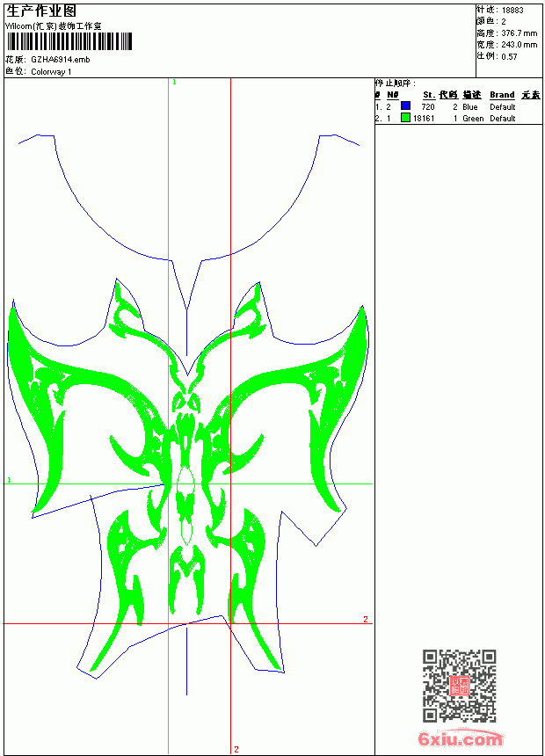Click the width value 243.0 mm
Screen dimensions: 545x756
(x=519, y=45)
